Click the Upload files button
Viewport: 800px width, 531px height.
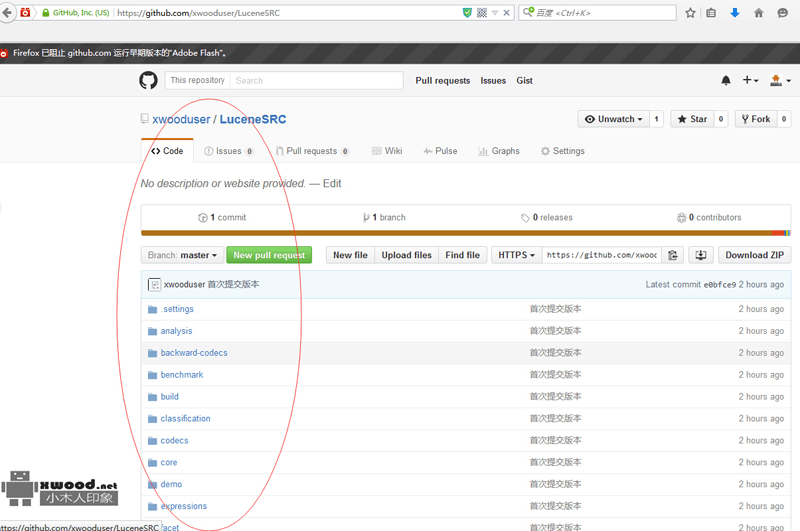tap(406, 255)
